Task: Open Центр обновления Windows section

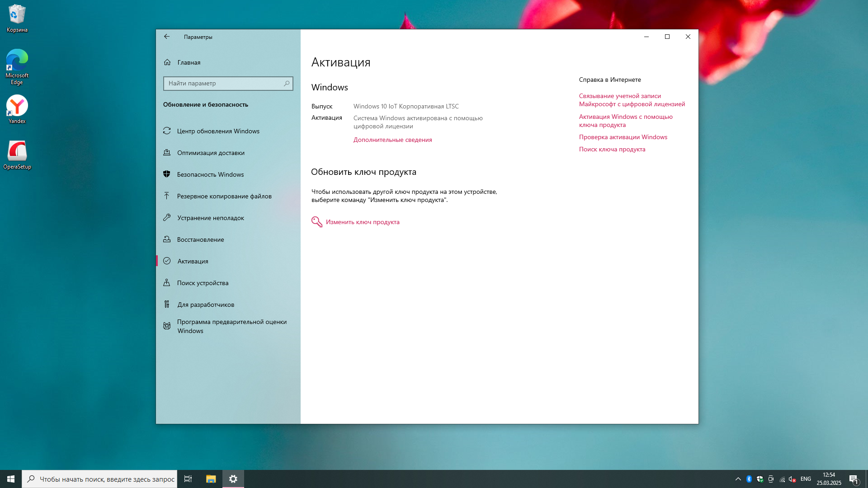Action: (218, 131)
